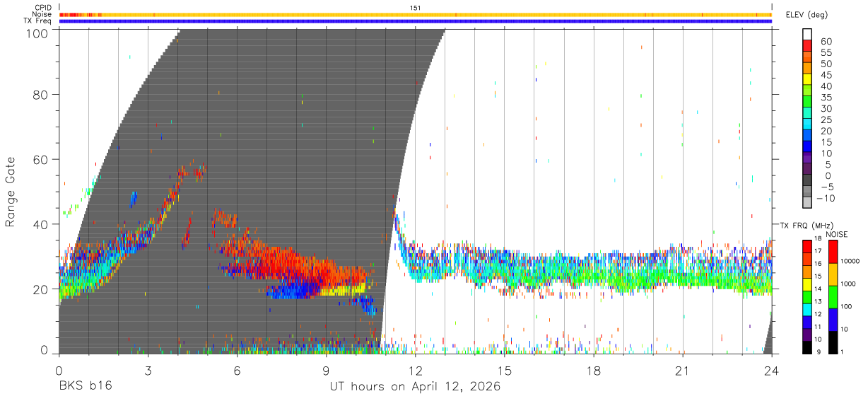The image size is (868, 401).
Task: Click the CPID value 151
Action: [415, 8]
